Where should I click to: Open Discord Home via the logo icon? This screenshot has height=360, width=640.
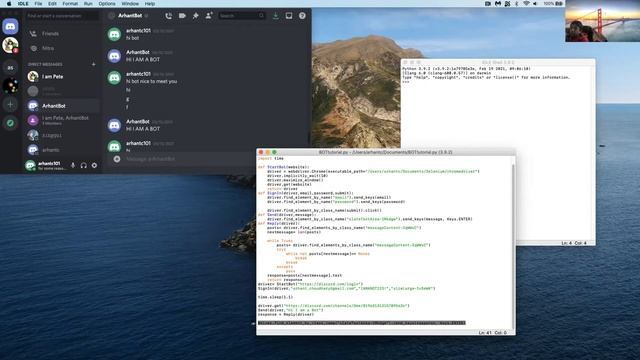(10, 27)
